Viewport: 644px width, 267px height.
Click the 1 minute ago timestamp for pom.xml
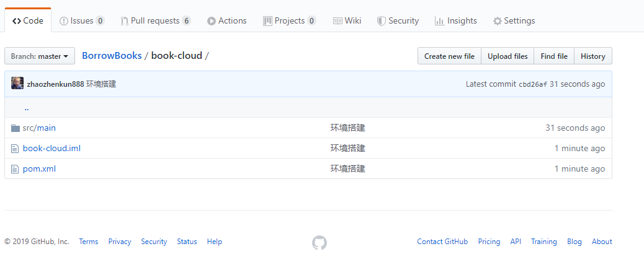pos(579,169)
